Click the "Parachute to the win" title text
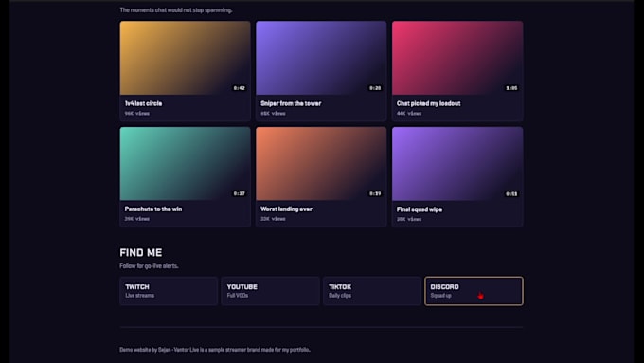Viewport: 644px width, 363px height. point(153,209)
